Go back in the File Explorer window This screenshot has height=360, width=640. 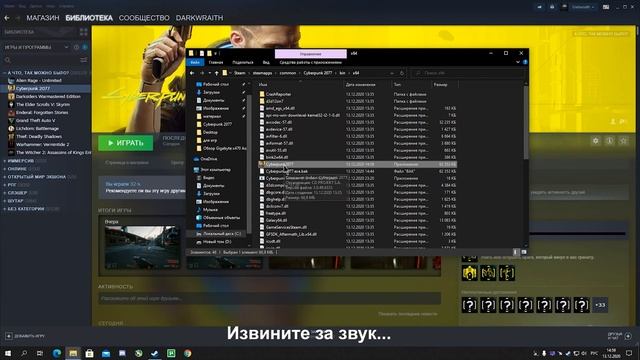coord(192,73)
